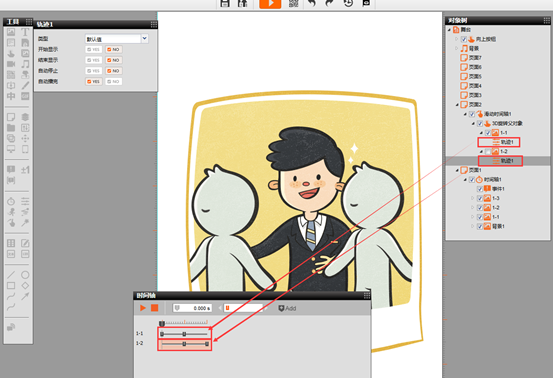Select 事件1 in object tree
553x378 pixels.
coord(498,189)
